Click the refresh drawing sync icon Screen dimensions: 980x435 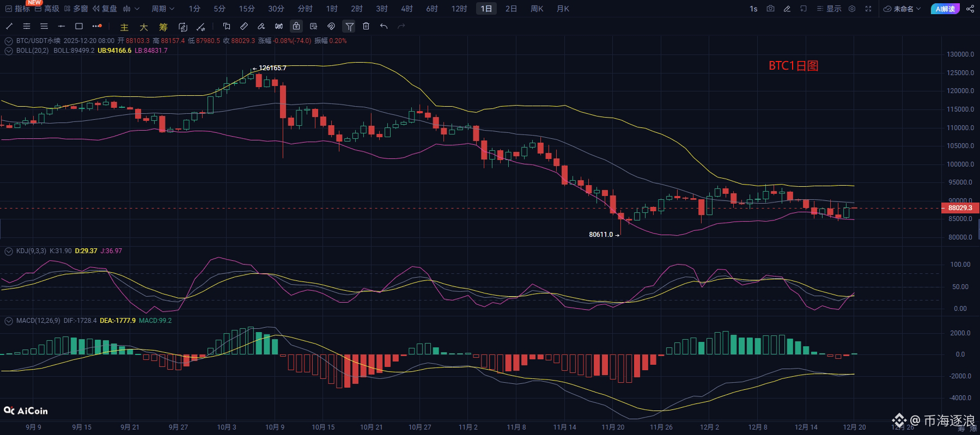(x=183, y=27)
